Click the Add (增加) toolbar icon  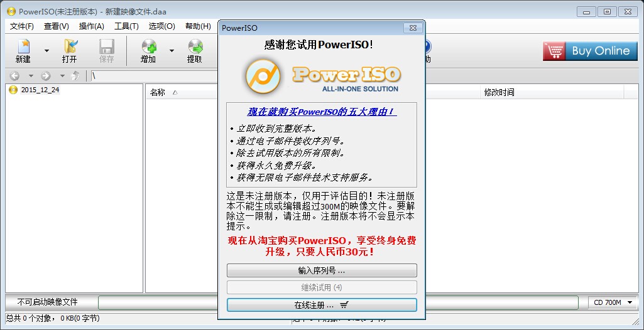148,51
